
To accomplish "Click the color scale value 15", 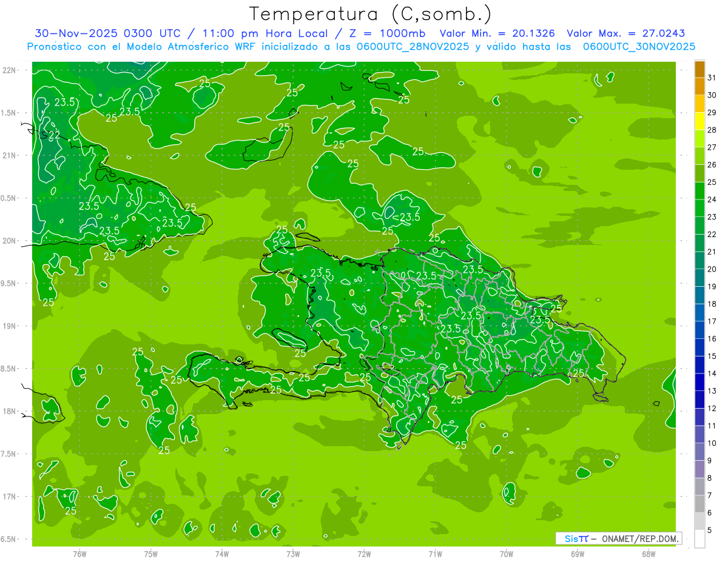I will (712, 356).
